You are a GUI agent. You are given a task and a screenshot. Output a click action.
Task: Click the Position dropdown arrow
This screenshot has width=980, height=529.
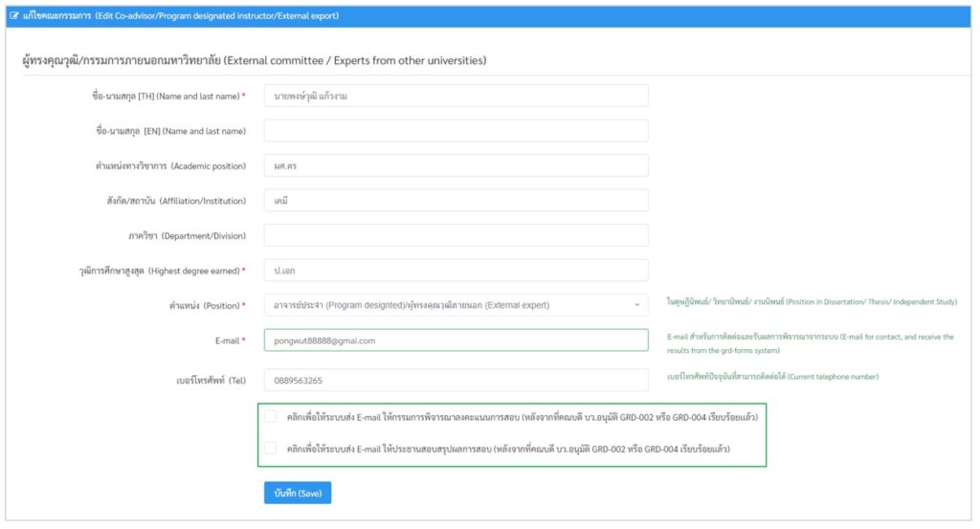pos(636,306)
